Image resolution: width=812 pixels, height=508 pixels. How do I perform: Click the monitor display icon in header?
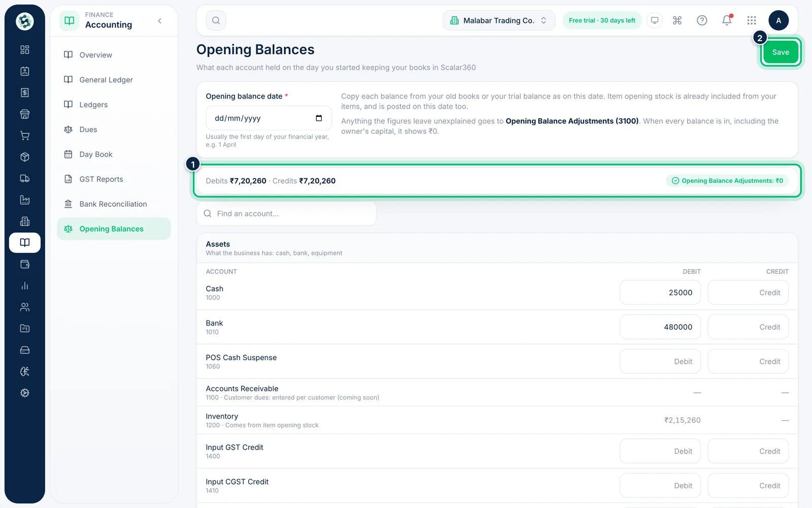(x=655, y=20)
